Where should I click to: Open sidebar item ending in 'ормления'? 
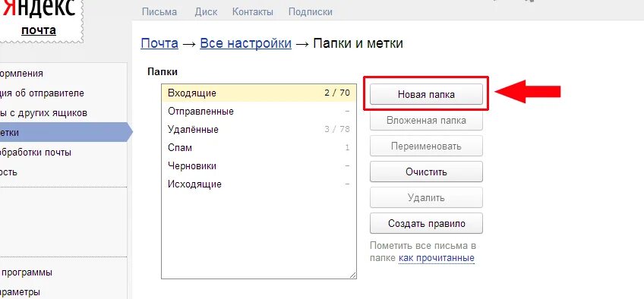click(21, 74)
